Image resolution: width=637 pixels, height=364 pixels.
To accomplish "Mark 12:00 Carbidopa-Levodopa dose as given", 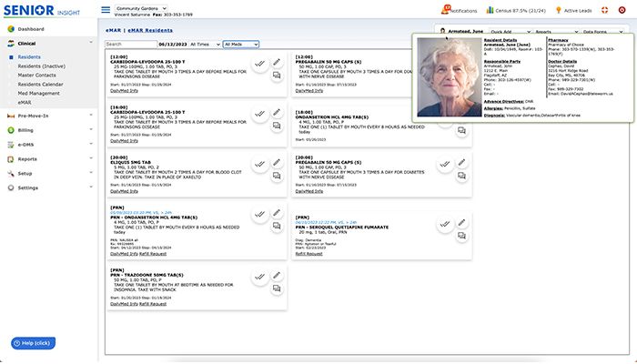I will (x=260, y=64).
